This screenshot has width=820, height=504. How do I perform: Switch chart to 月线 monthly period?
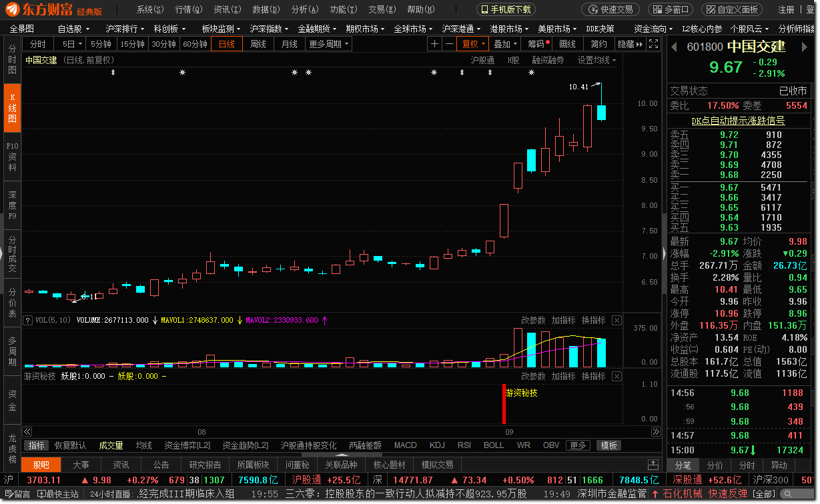coord(290,44)
